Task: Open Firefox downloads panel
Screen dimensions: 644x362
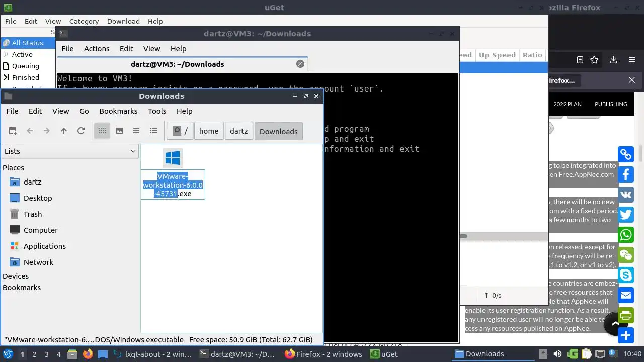Action: point(613,60)
